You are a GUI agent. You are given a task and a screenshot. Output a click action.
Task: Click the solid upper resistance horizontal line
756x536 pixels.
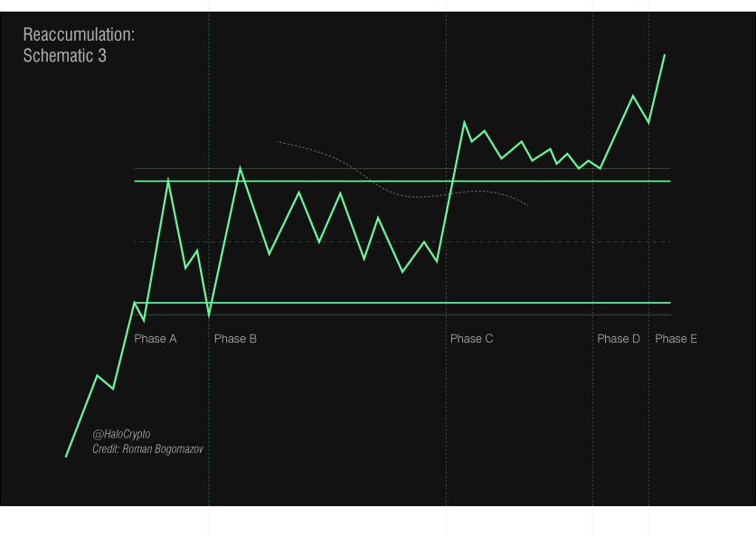click(x=402, y=182)
